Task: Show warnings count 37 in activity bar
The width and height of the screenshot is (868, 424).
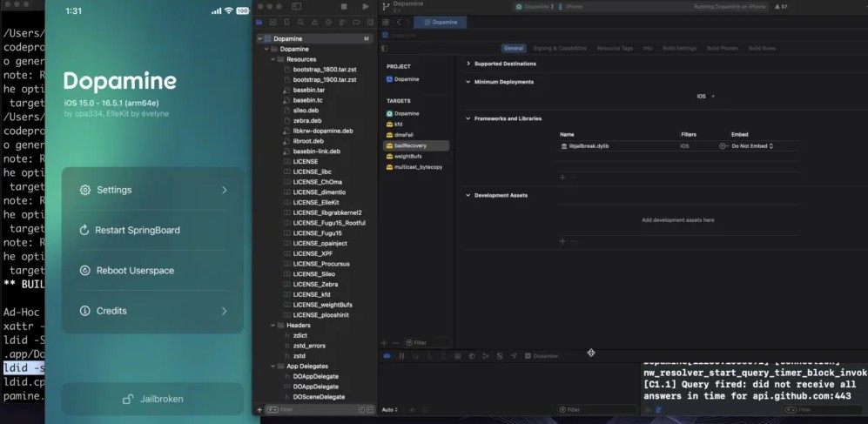Action: coord(781,7)
